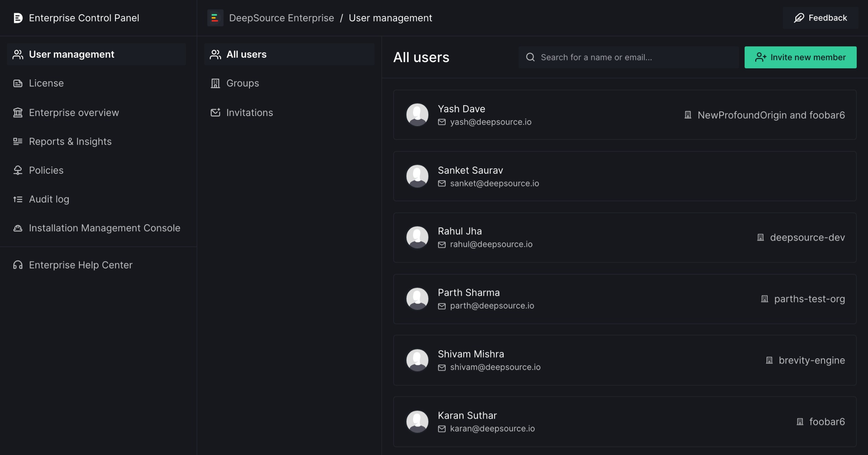Open the Invitations section
The width and height of the screenshot is (868, 455).
point(250,112)
